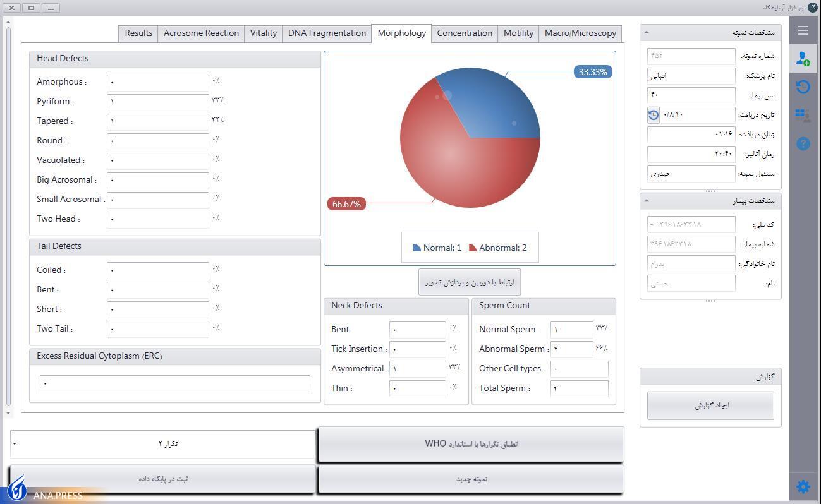Open settings with the blue gear icon
Viewport: 821px width, 504px height.
click(803, 486)
